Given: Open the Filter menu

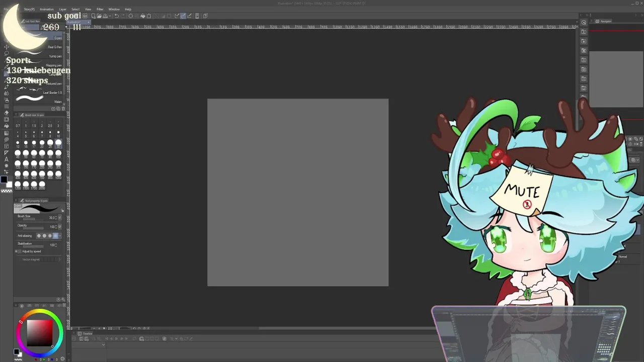Looking at the screenshot, I should coord(100,9).
